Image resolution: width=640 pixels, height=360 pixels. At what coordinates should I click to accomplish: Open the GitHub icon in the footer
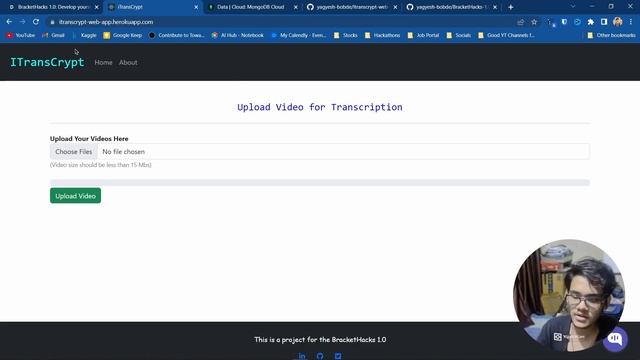(x=320, y=356)
